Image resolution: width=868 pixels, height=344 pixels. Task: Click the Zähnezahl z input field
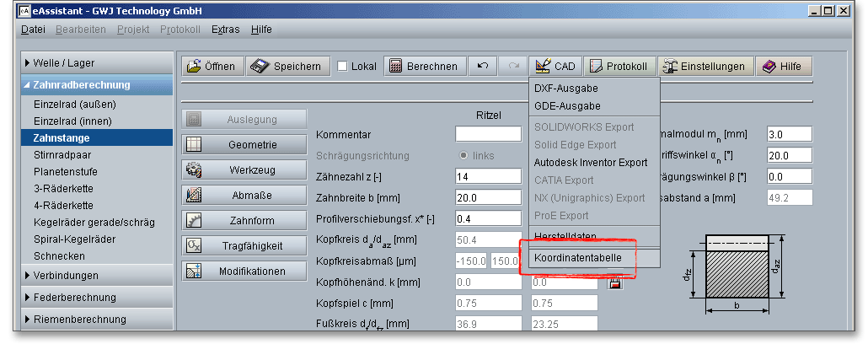[488, 176]
